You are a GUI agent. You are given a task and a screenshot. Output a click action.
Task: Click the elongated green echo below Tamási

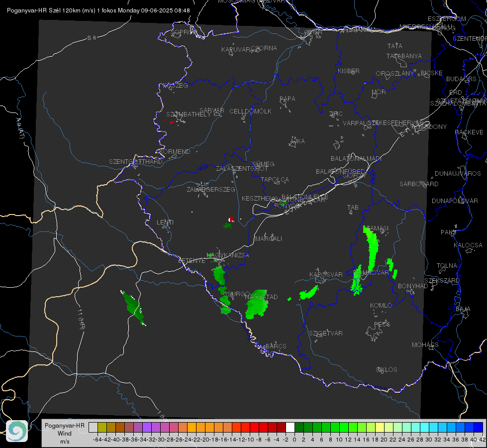click(371, 247)
